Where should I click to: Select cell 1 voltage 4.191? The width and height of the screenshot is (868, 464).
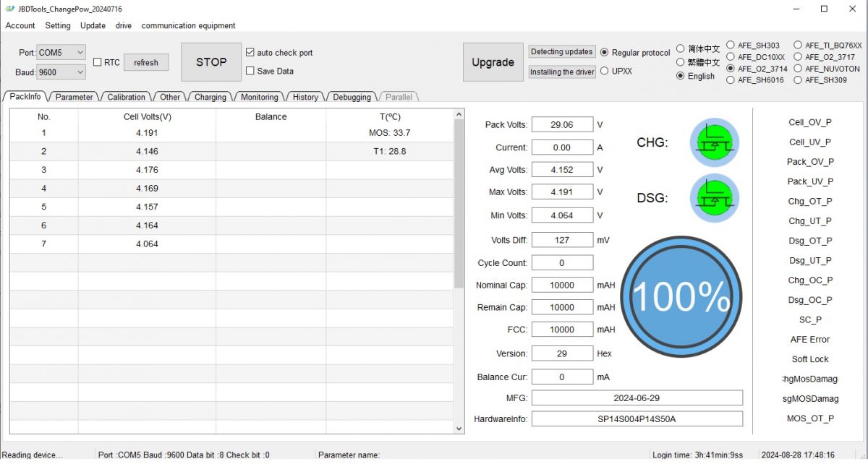(x=147, y=133)
